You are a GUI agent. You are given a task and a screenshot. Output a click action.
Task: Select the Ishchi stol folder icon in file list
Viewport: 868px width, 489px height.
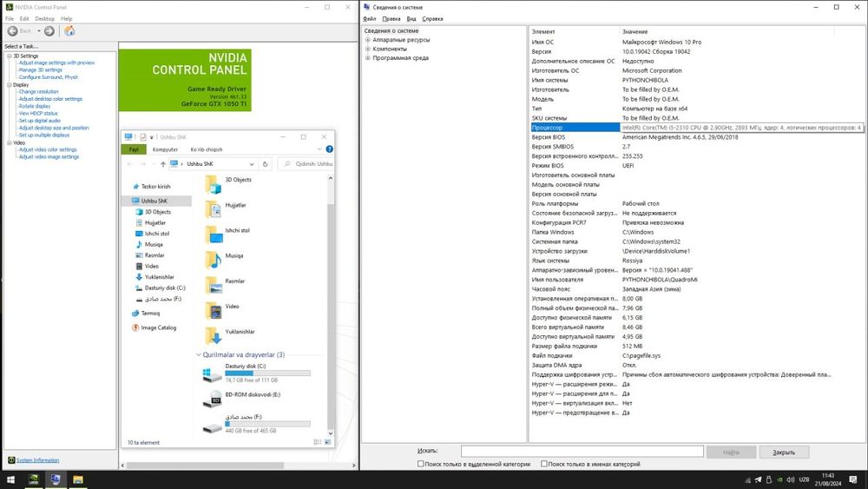point(214,235)
